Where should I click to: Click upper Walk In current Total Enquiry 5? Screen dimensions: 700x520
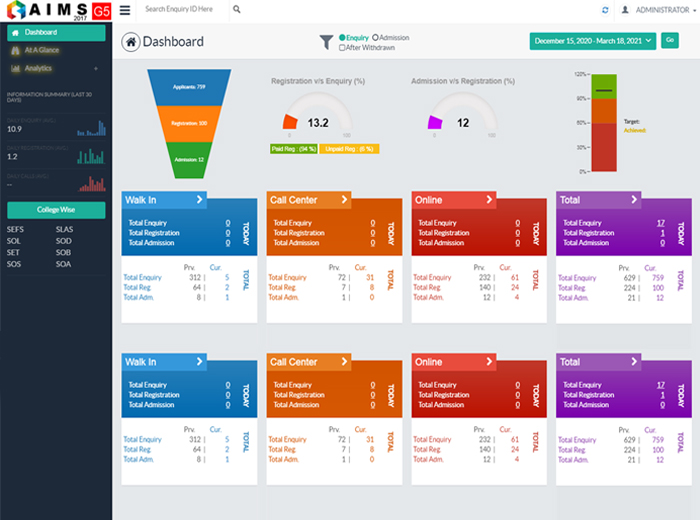pos(227,278)
